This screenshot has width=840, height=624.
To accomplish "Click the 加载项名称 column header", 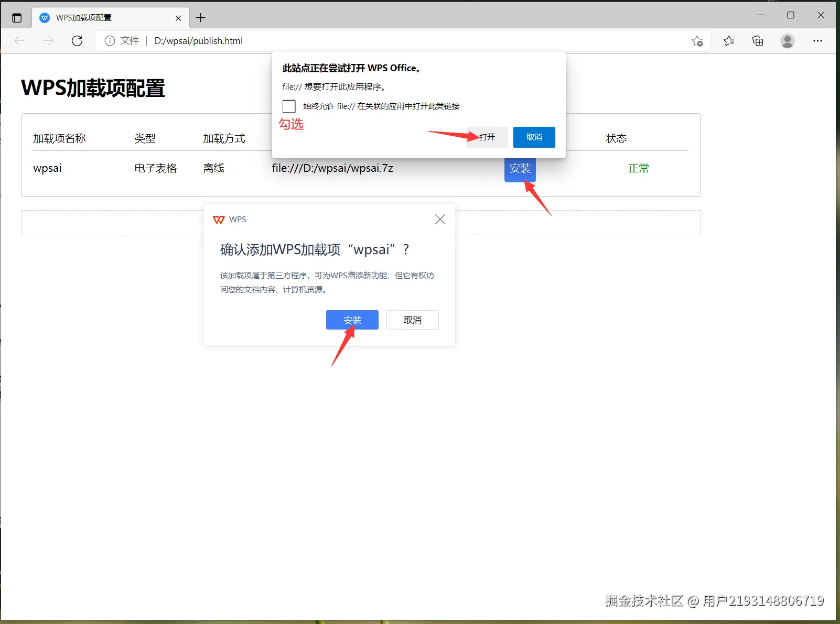I will (x=59, y=138).
